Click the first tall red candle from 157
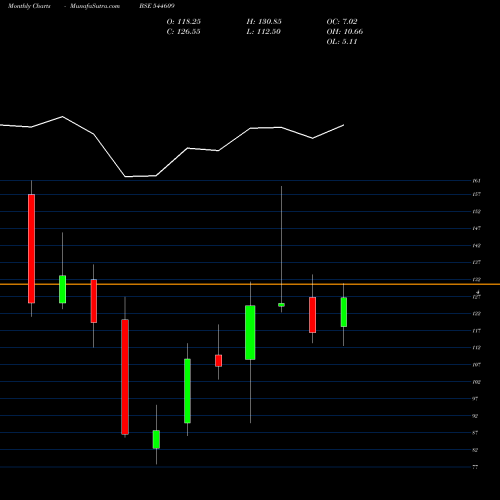The image size is (500, 500). 31,249
